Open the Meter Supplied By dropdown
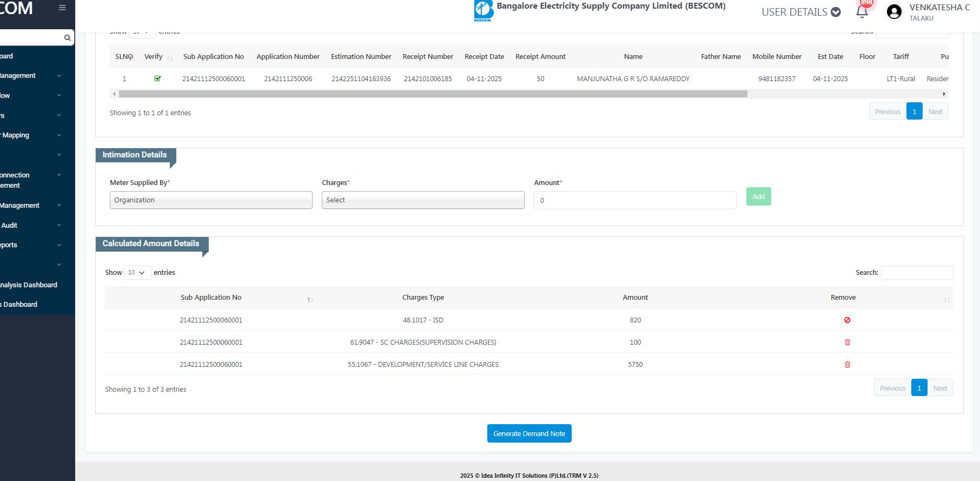This screenshot has height=481, width=980. [x=211, y=200]
